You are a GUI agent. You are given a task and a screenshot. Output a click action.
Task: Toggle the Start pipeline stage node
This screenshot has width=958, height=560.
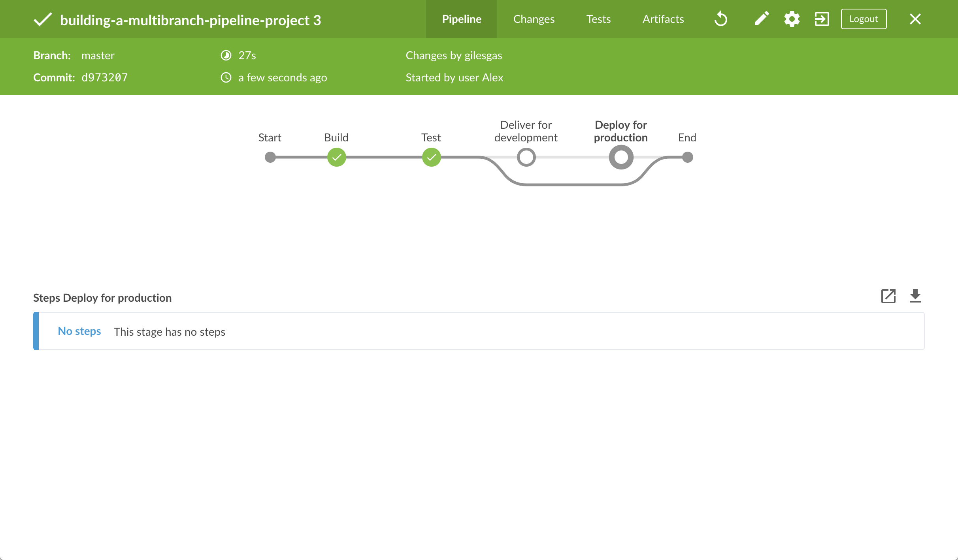[x=270, y=157]
